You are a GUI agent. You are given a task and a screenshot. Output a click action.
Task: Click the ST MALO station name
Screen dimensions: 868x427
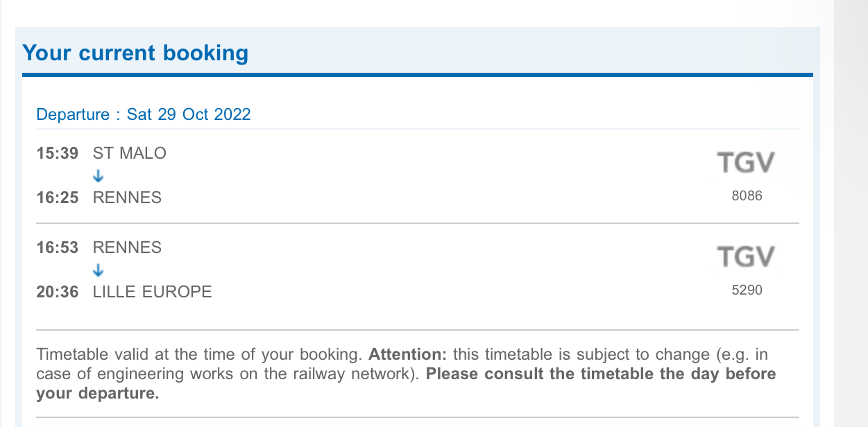tap(130, 153)
